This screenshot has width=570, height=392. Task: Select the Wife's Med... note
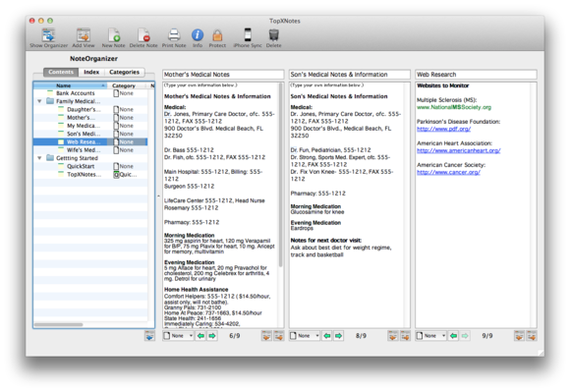(84, 150)
